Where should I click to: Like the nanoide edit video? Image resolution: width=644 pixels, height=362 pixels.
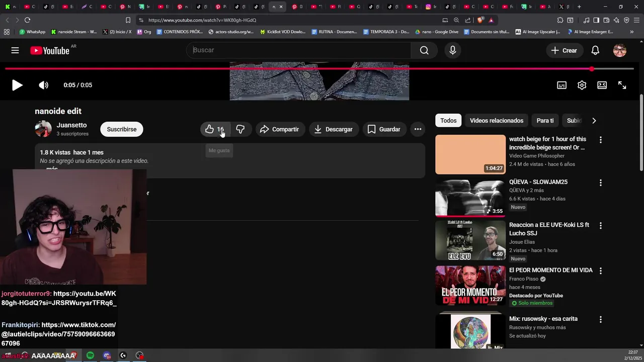click(x=214, y=129)
